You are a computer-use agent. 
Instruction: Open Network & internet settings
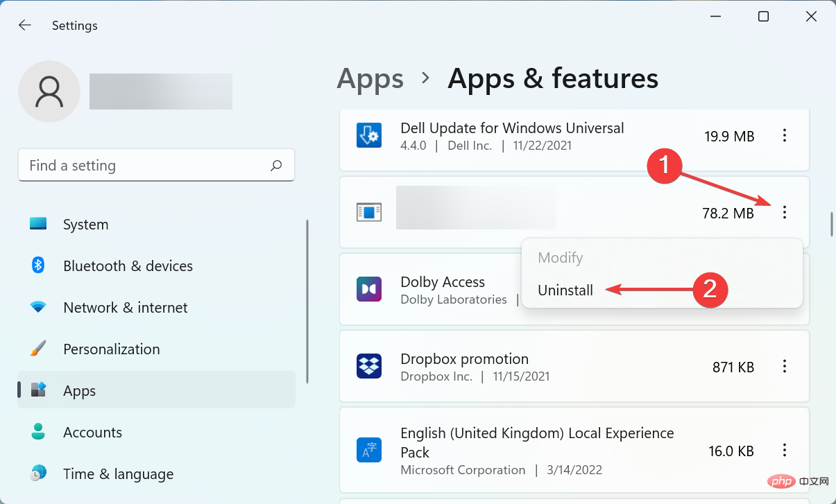pyautogui.click(x=125, y=308)
